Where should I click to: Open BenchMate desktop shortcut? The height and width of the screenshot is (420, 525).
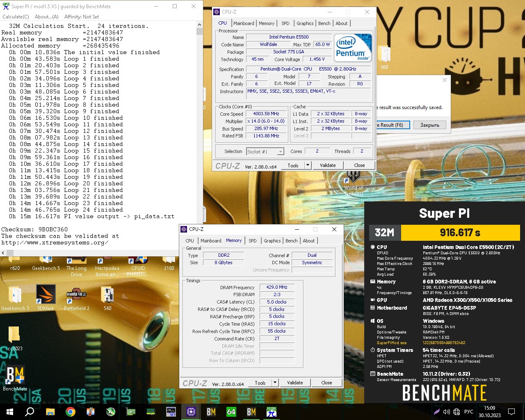point(15,378)
